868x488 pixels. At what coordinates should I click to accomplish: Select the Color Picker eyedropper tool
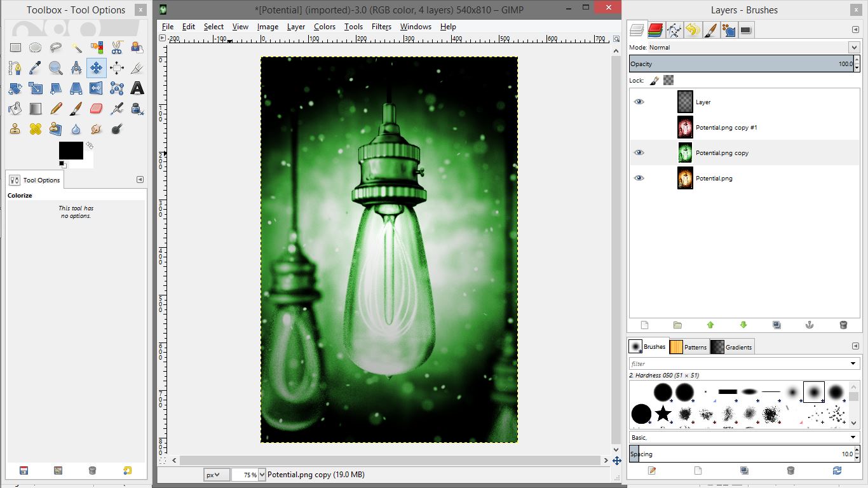click(36, 67)
